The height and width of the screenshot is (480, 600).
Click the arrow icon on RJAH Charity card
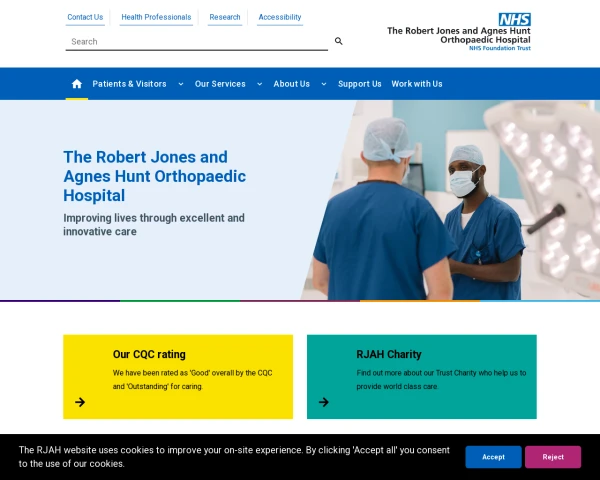[324, 402]
